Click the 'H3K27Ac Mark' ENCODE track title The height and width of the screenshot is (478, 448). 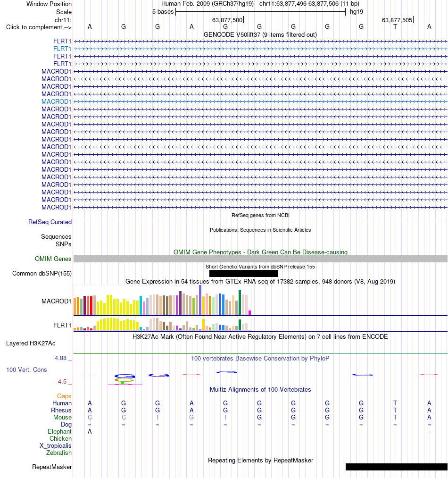point(260,336)
